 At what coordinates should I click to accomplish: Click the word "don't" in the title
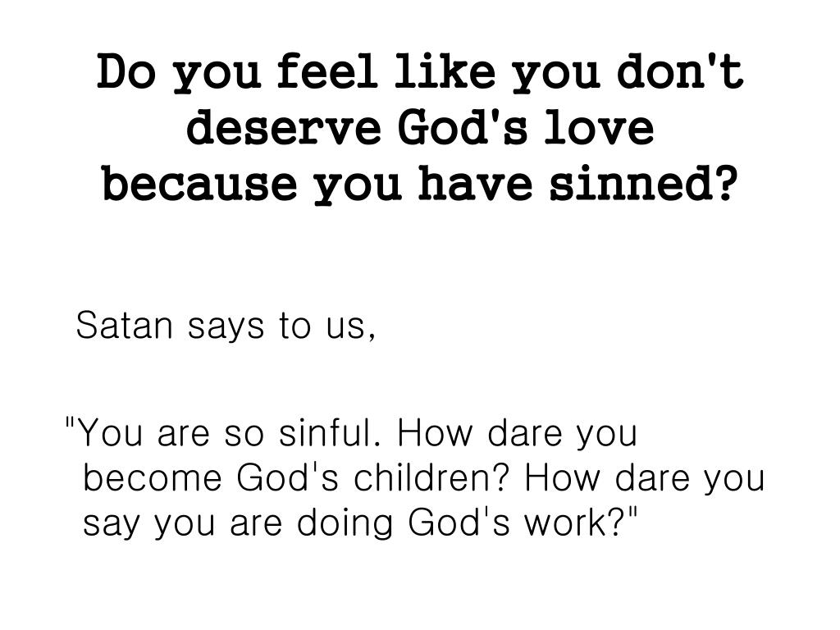(x=680, y=71)
